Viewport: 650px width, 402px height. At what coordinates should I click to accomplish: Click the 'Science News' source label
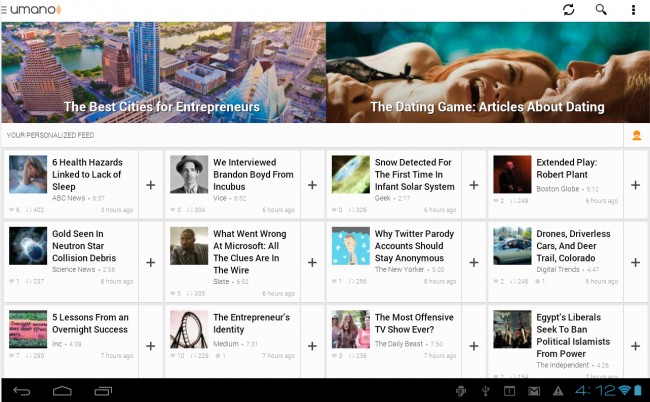click(73, 269)
